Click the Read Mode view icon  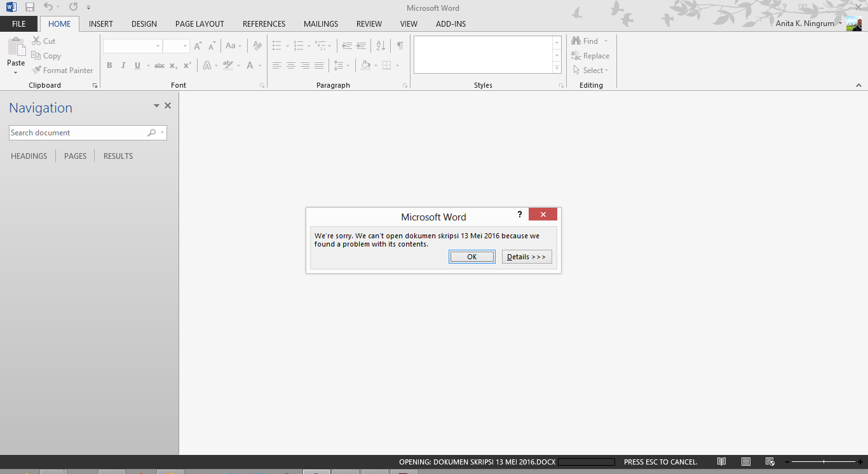point(722,462)
